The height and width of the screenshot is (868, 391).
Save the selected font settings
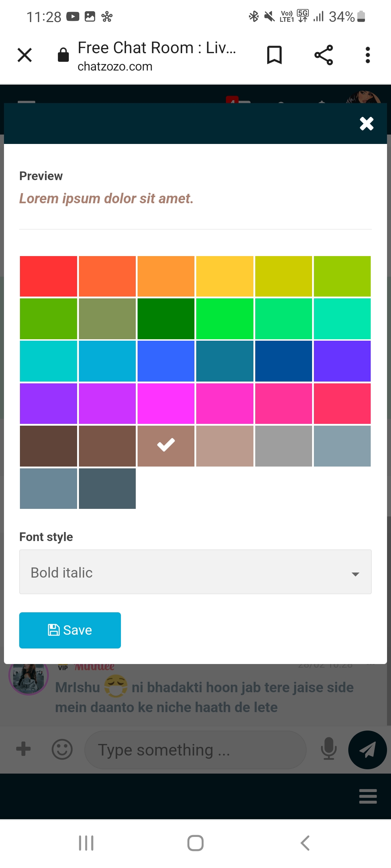point(70,630)
